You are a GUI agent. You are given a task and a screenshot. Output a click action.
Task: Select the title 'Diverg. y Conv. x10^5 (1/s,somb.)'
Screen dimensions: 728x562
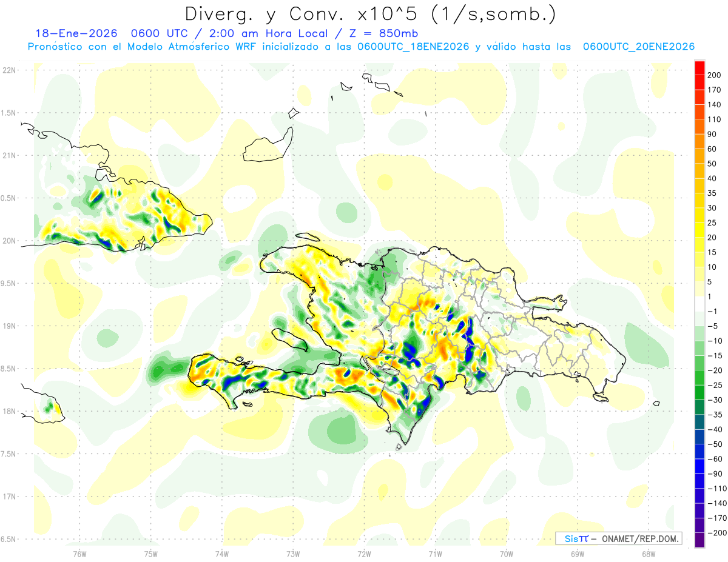click(370, 13)
